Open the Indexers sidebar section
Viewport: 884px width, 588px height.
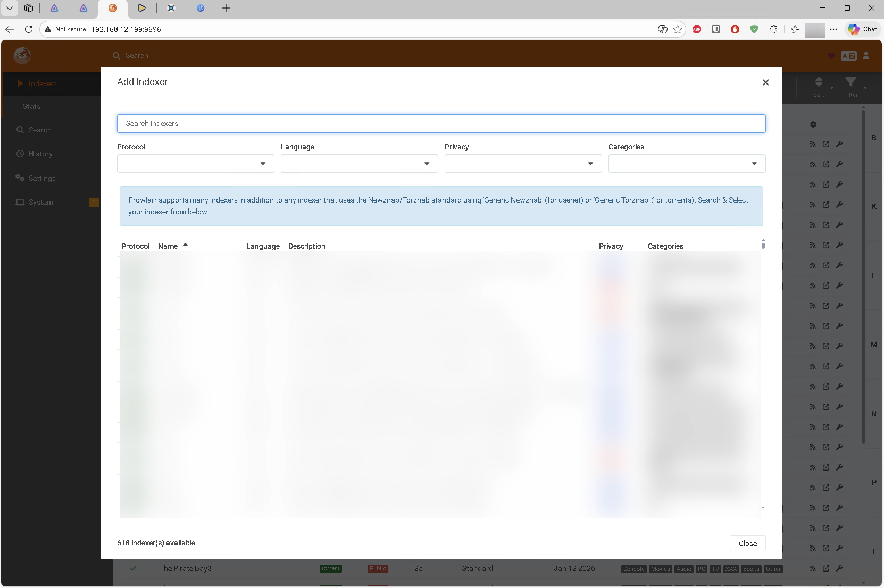[43, 84]
